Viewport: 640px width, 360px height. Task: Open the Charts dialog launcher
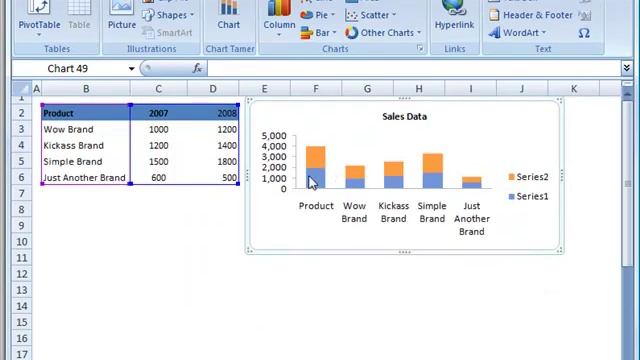point(420,49)
